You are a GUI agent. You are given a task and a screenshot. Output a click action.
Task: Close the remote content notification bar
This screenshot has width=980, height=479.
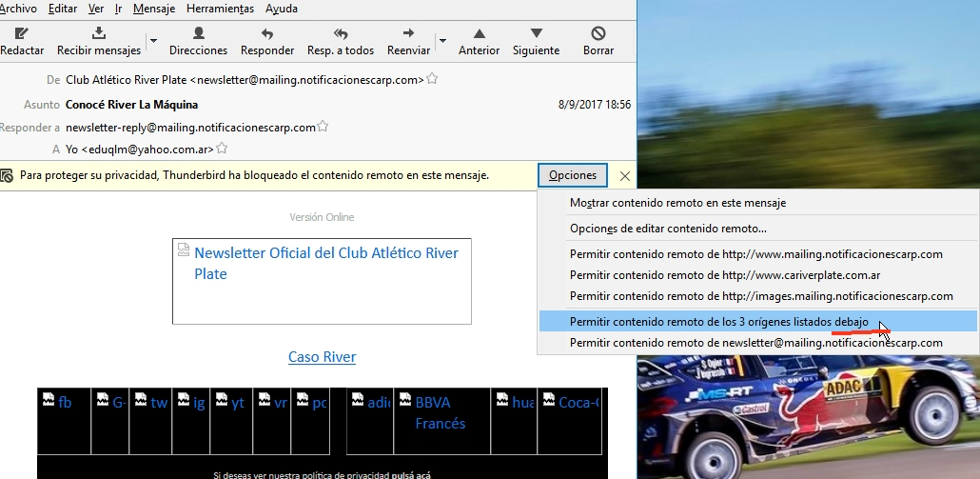coord(624,176)
